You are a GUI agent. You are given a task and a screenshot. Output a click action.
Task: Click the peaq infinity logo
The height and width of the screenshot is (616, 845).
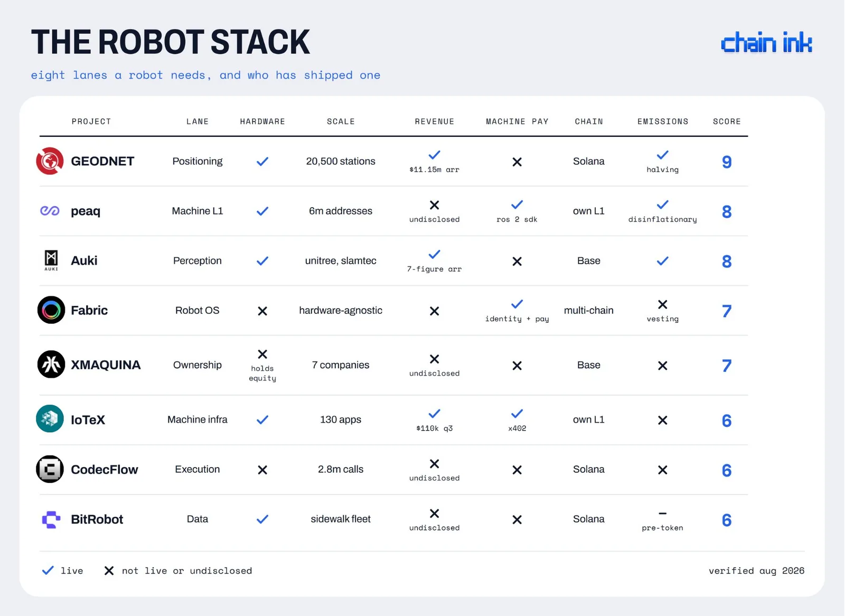click(50, 211)
